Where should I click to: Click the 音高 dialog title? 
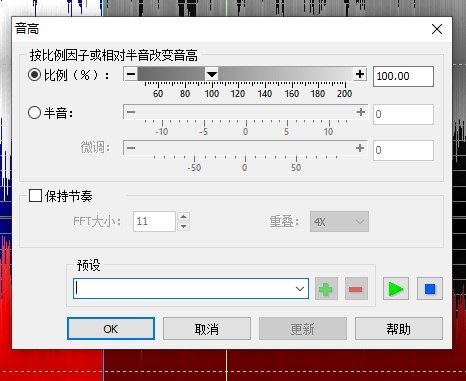tap(27, 29)
